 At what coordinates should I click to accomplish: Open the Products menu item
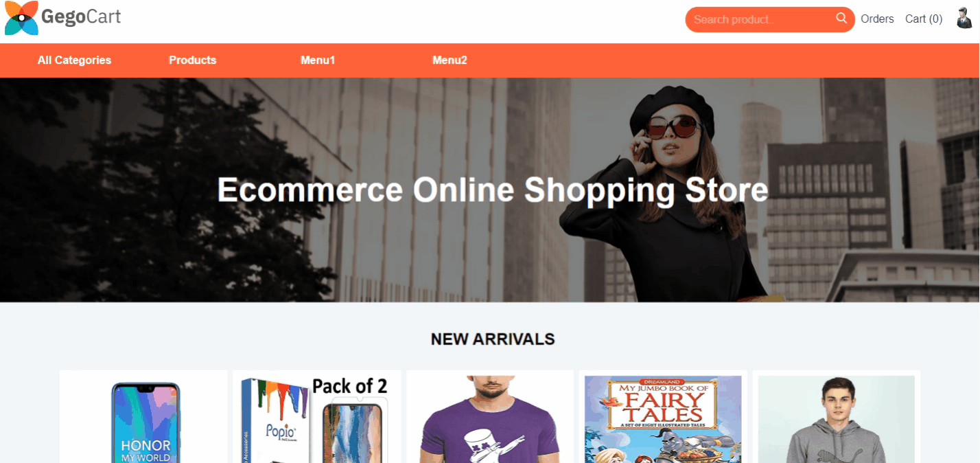tap(193, 60)
